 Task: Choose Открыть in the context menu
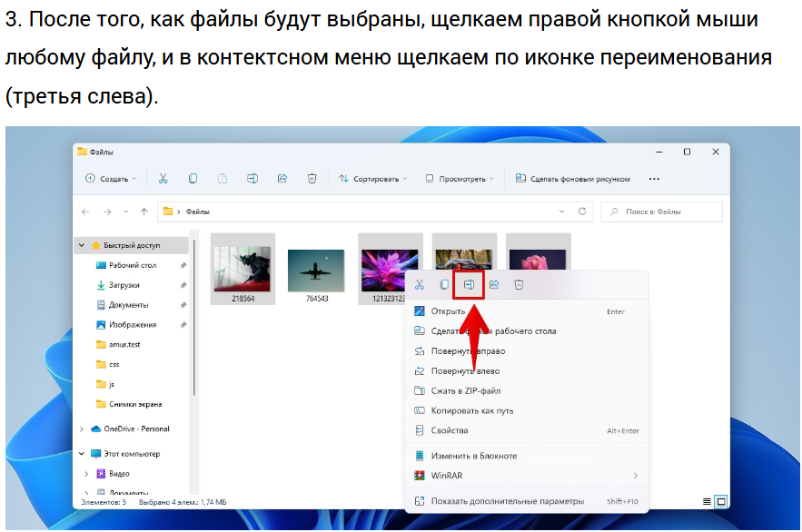pyautogui.click(x=527, y=311)
